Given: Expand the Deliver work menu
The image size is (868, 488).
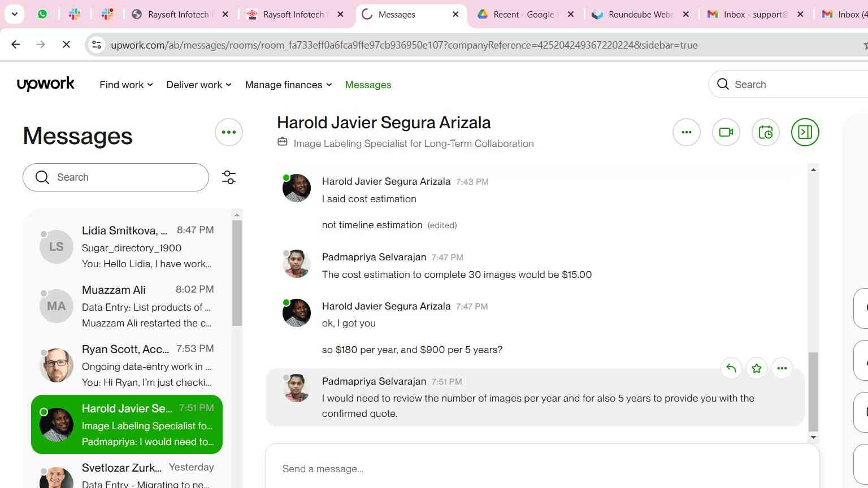Looking at the screenshot, I should 199,85.
